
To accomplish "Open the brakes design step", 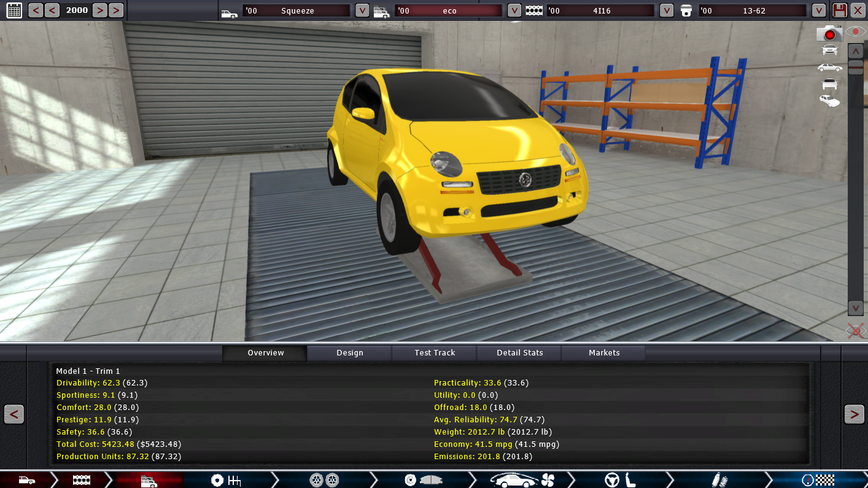I will (423, 480).
